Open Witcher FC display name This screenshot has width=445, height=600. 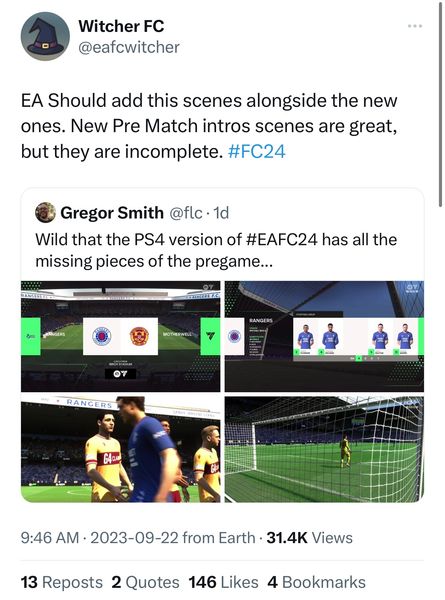121,26
